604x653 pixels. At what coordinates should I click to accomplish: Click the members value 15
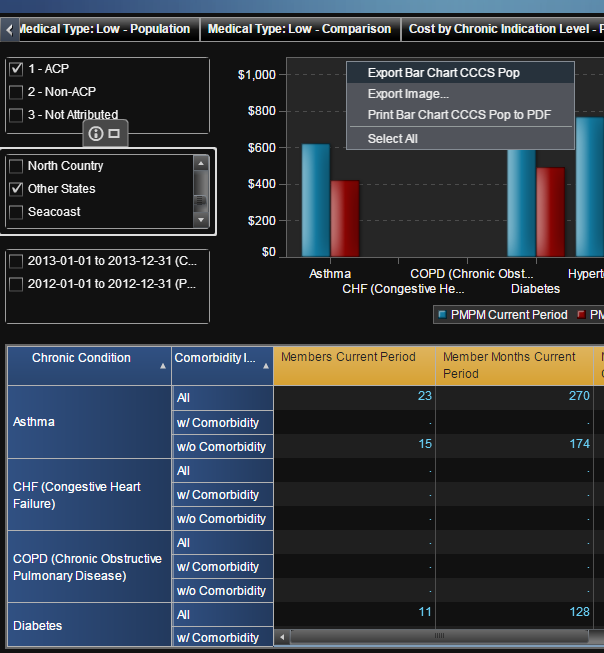[x=425, y=444]
